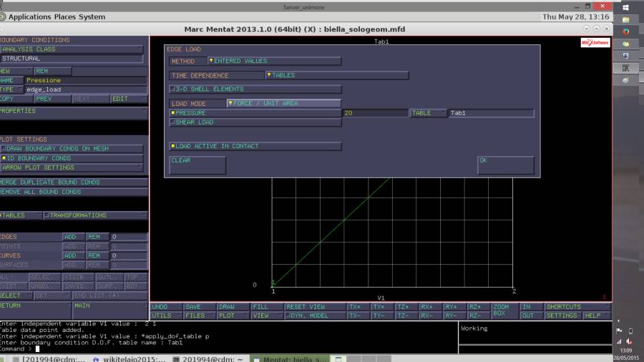The image size is (644, 362).
Task: Open the METHOD Entered Values dropdown
Action: [x=274, y=61]
